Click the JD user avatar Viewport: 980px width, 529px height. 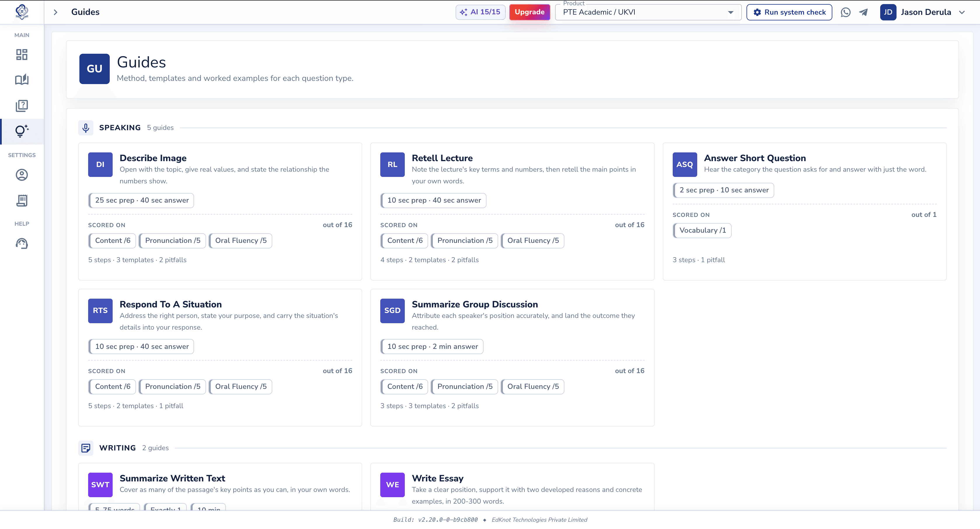[x=888, y=12]
